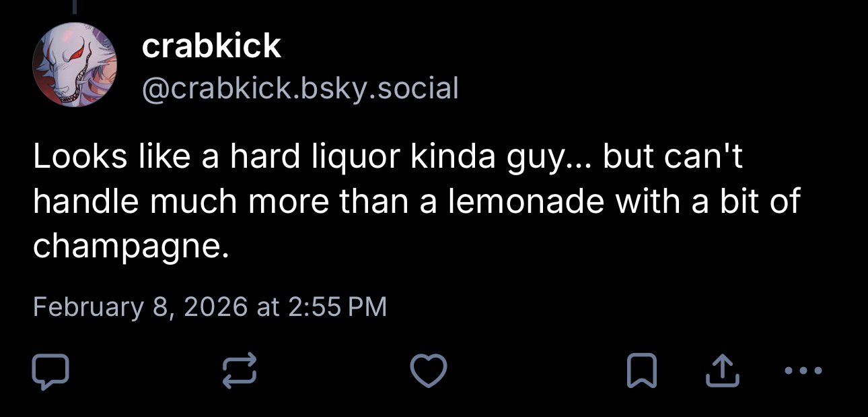
Task: Like the hard liquor post
Action: coord(429,372)
